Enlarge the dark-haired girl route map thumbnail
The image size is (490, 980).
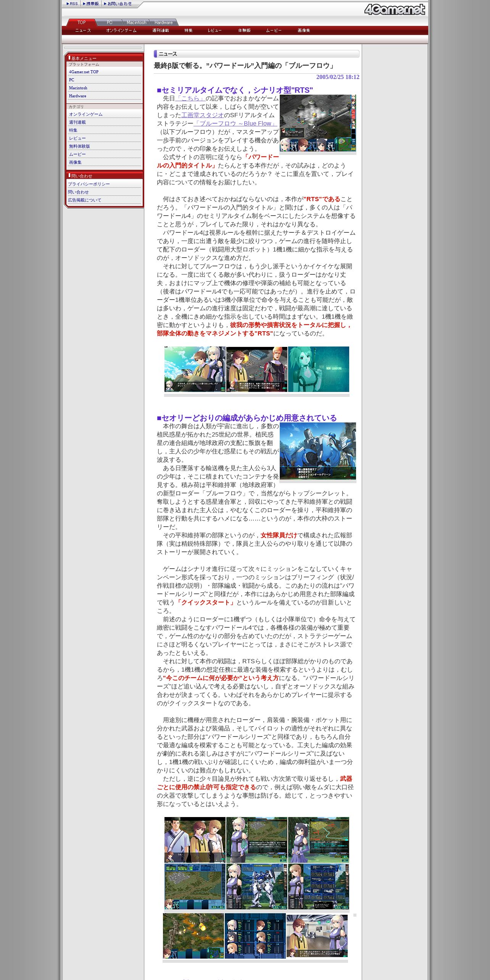click(318, 840)
